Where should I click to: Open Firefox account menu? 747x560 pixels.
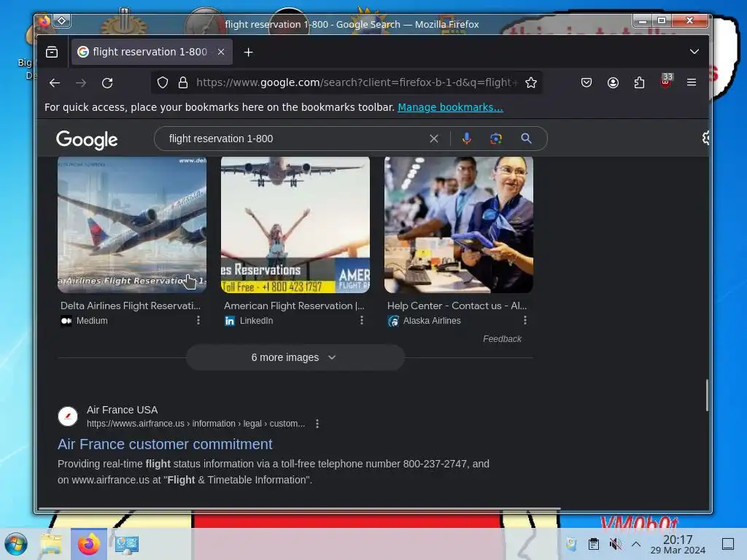613,83
